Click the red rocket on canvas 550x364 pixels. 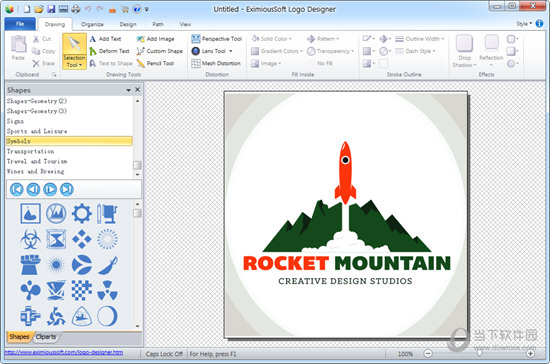click(x=345, y=173)
